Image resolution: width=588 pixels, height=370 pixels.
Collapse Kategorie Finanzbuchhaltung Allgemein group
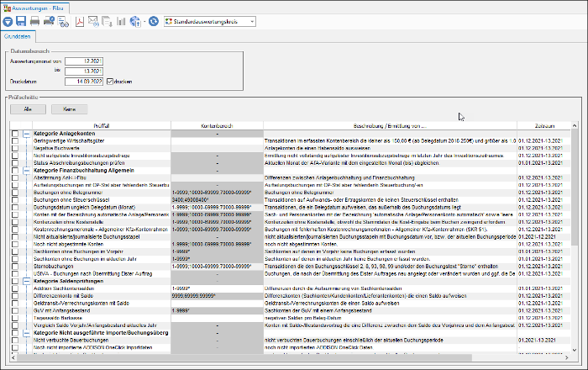point(26,171)
